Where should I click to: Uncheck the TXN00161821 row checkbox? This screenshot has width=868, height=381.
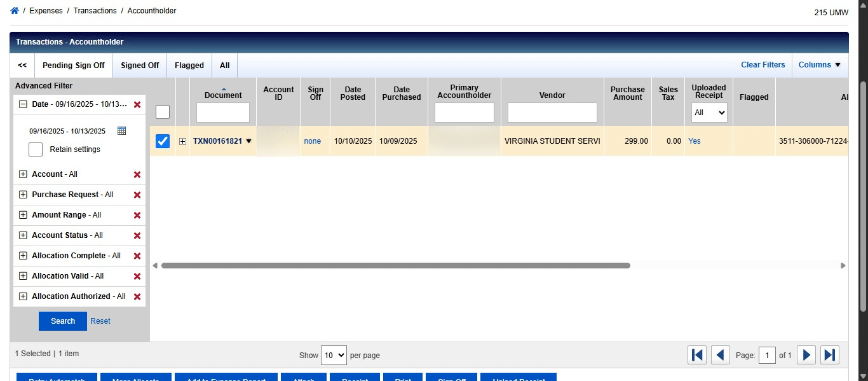coord(163,141)
